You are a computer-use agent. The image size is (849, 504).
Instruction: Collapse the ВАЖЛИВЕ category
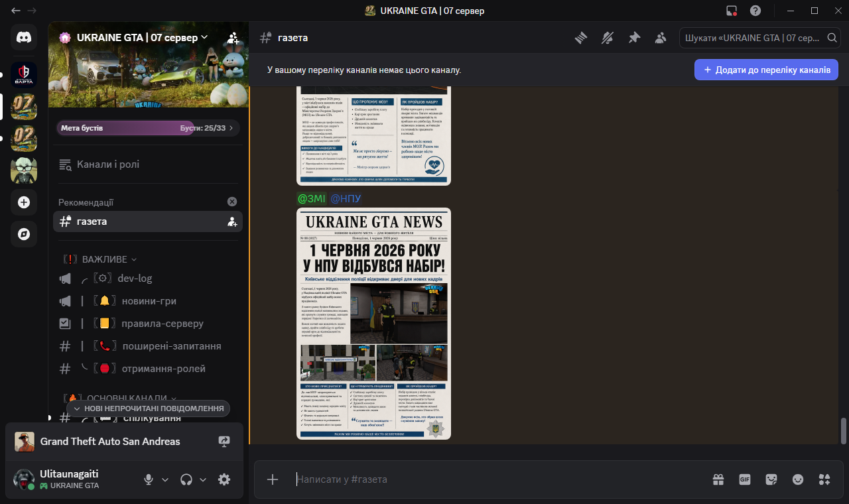[100, 259]
